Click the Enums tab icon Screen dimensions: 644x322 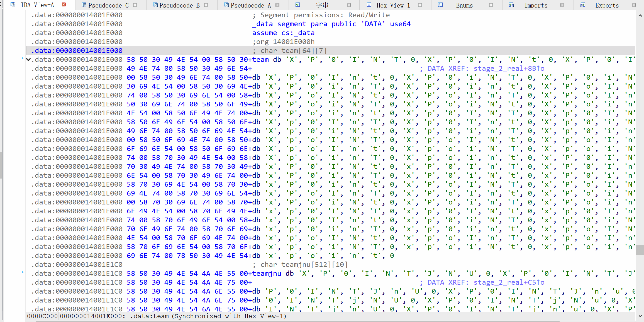coord(440,5)
